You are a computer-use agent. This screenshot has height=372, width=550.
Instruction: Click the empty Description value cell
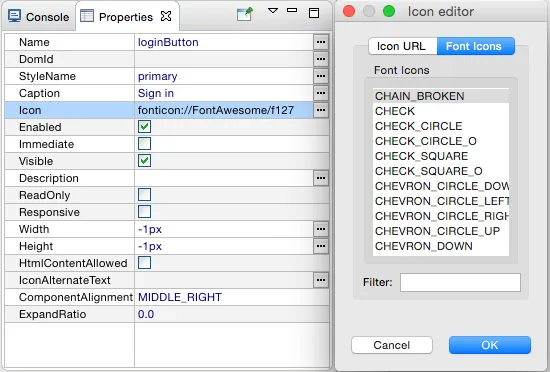pyautogui.click(x=224, y=178)
